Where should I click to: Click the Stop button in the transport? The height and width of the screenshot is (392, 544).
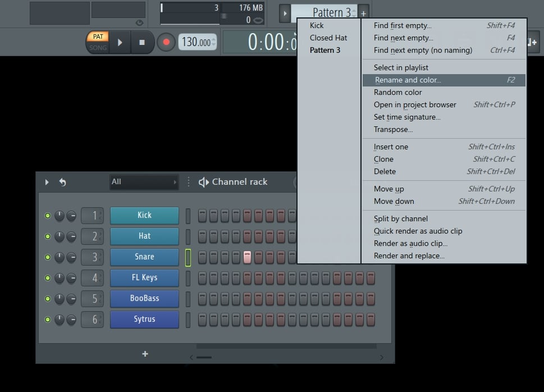click(141, 42)
